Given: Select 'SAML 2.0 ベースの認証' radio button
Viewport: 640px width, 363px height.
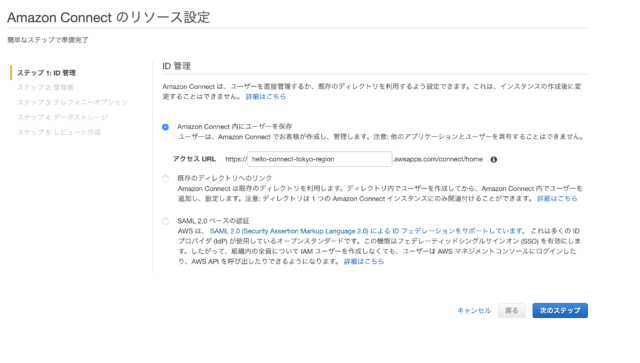Looking at the screenshot, I should tap(165, 221).
